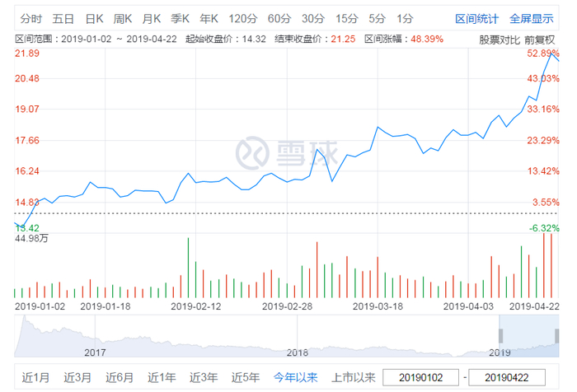Open the 周K chart view
Screen dimensions: 577x392
pyautogui.click(x=123, y=18)
